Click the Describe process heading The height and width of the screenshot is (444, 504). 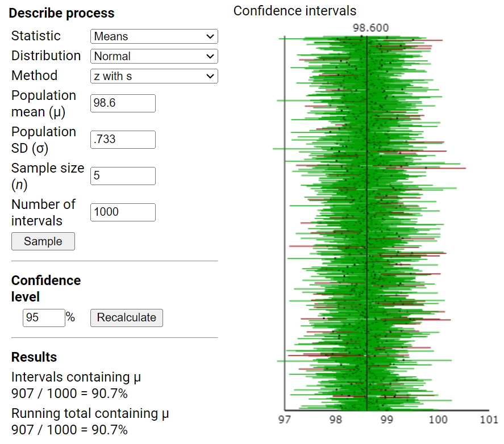[61, 12]
